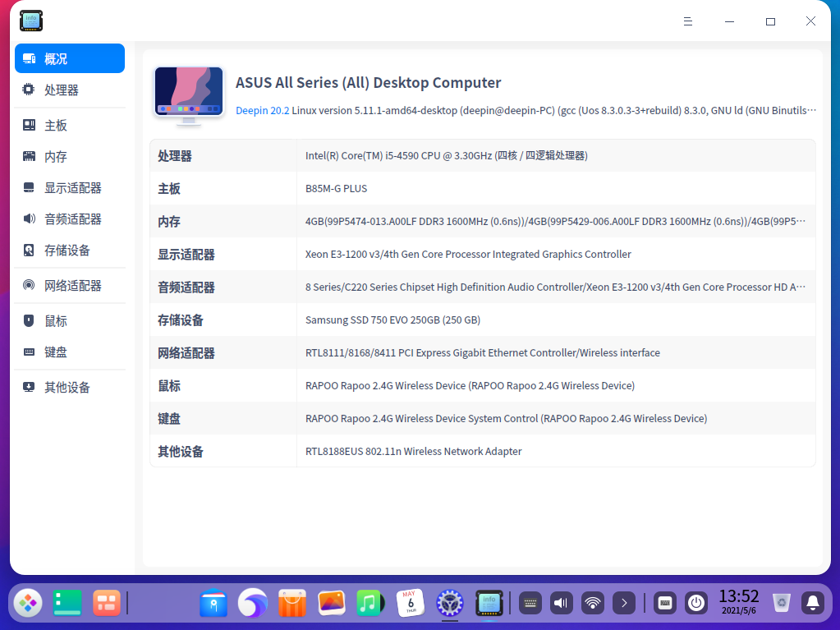Viewport: 840px width, 630px height.
Task: Click the 主板 row label in the table
Action: click(x=169, y=189)
